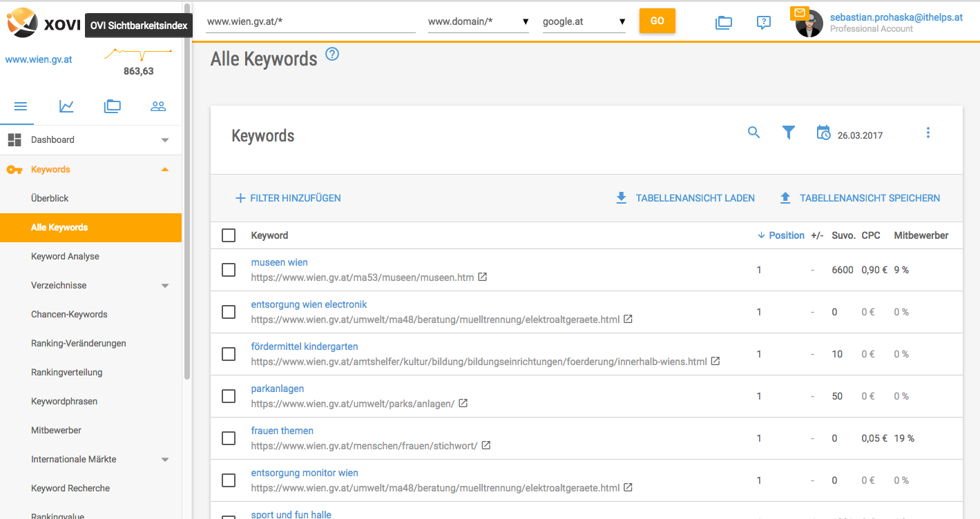
Task: Open Ranking-Veränderungen in sidebar
Action: coord(79,344)
